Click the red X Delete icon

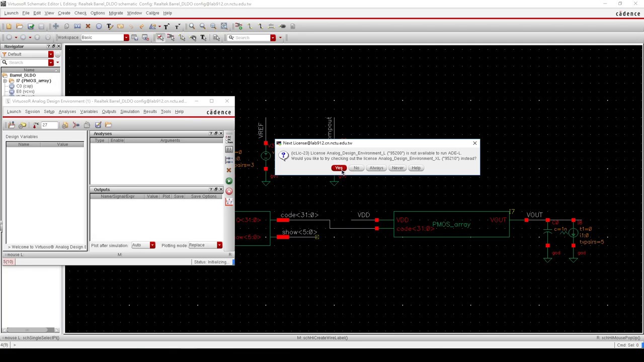pyautogui.click(x=88, y=26)
